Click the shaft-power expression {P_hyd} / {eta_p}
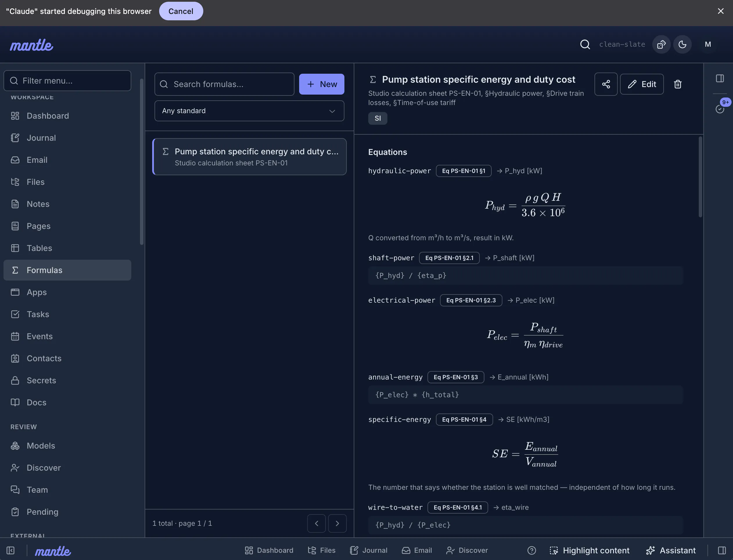 point(525,275)
